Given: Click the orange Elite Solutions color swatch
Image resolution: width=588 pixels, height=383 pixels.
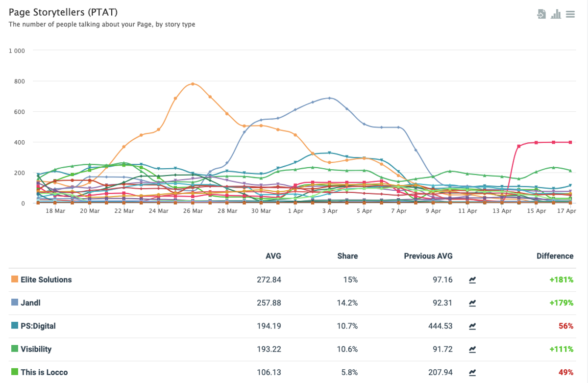Looking at the screenshot, I should (x=15, y=280).
